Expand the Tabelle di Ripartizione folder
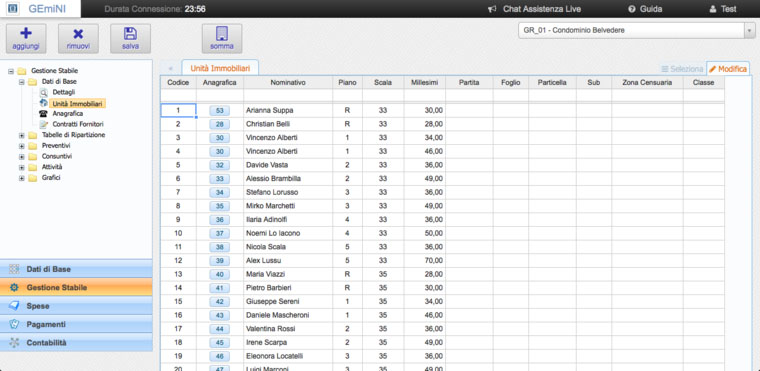This screenshot has width=760, height=371. tap(21, 135)
